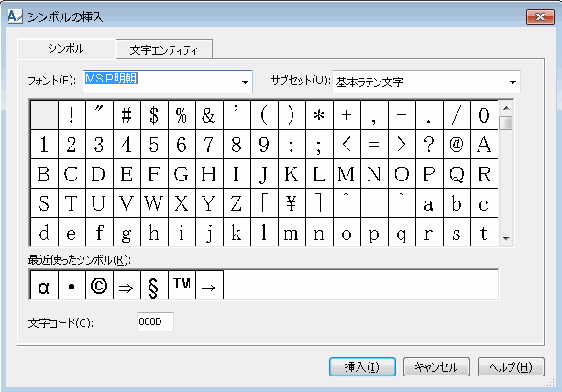Select recent symbol α
This screenshot has width=562, height=392.
[44, 286]
